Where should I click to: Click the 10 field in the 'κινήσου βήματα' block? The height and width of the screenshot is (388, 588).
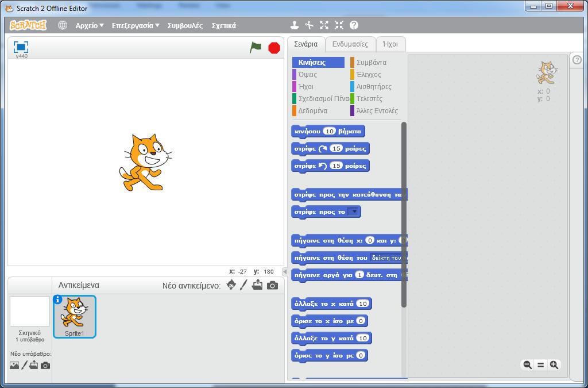pos(330,131)
